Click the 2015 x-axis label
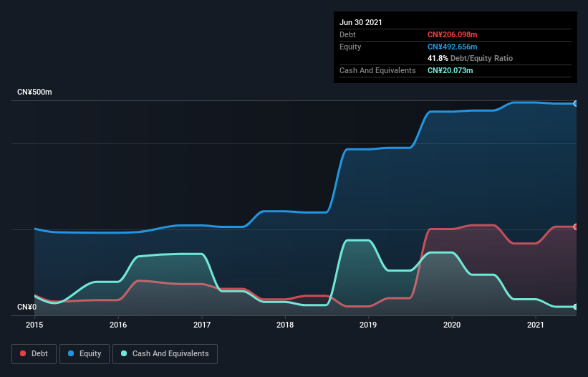Viewport: 588px width, 377px height. click(x=34, y=325)
